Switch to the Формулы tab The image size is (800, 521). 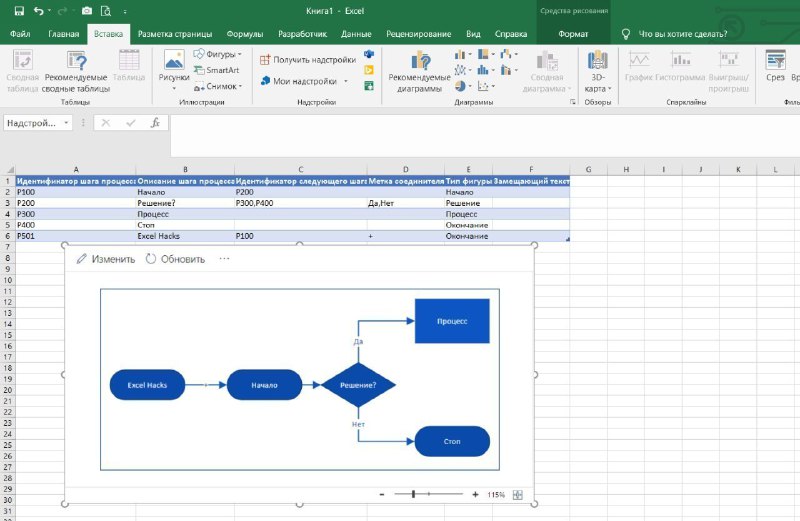click(x=245, y=34)
